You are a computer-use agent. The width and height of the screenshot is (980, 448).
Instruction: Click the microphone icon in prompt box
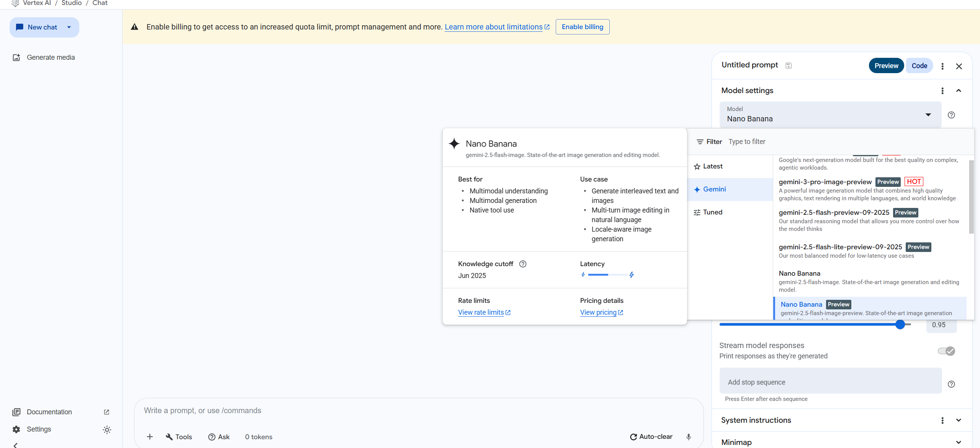point(689,437)
